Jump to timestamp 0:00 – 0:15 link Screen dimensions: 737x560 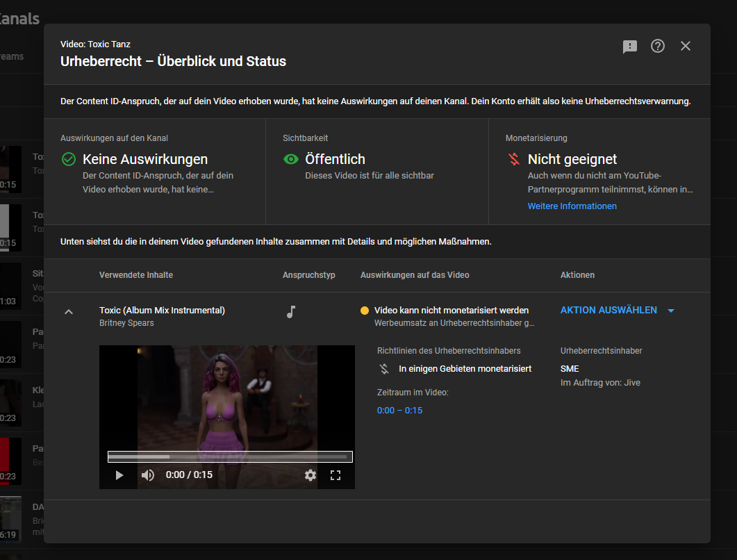tap(399, 411)
